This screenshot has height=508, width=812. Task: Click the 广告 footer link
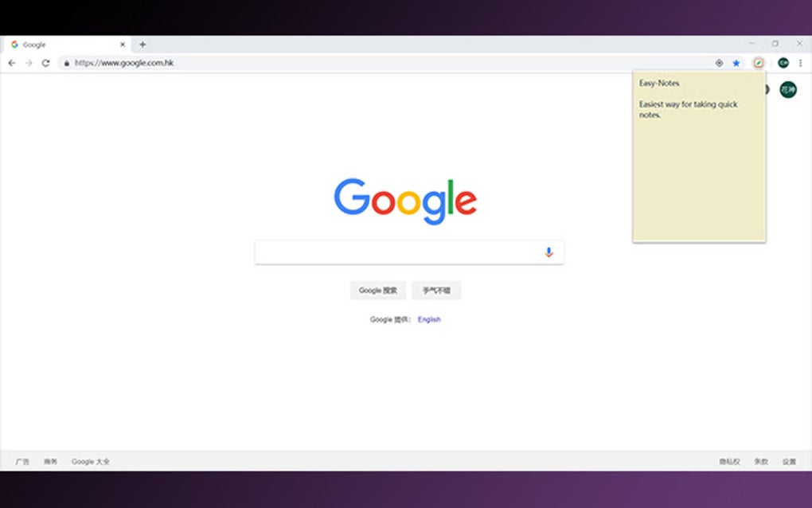point(21,460)
